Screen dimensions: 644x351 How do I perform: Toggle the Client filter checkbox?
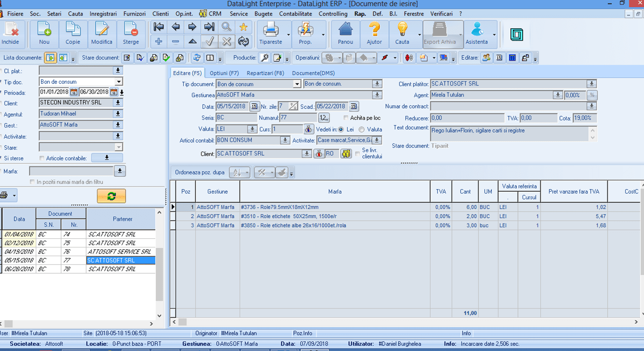[1, 103]
